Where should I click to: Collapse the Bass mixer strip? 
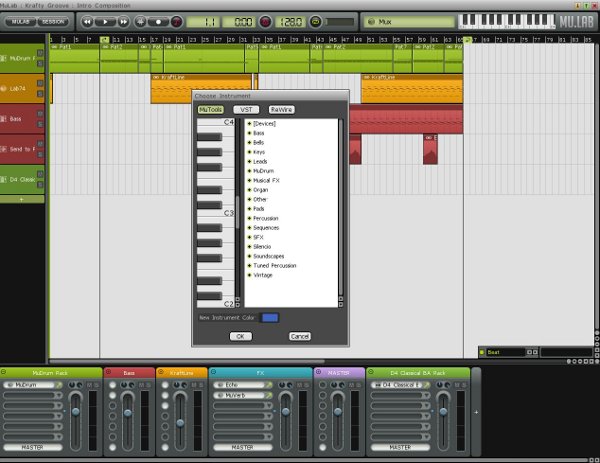tap(108, 372)
